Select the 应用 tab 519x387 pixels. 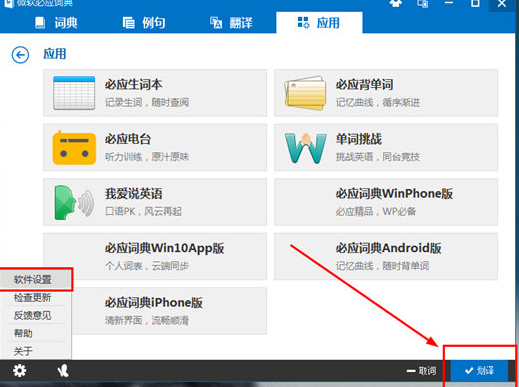(x=319, y=23)
